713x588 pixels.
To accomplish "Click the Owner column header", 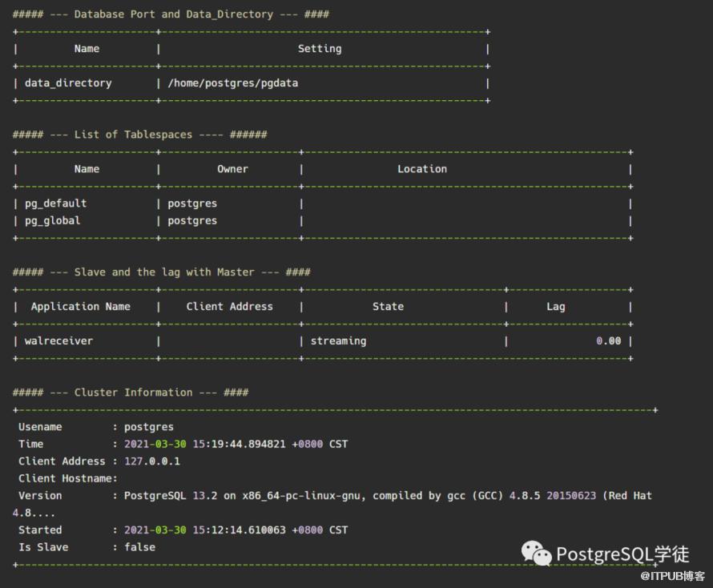I will (x=232, y=169).
